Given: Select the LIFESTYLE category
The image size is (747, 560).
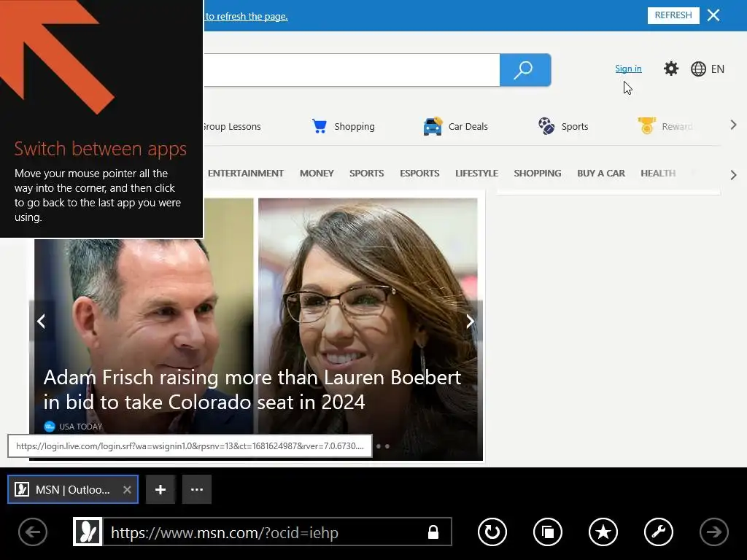Looking at the screenshot, I should (x=476, y=174).
